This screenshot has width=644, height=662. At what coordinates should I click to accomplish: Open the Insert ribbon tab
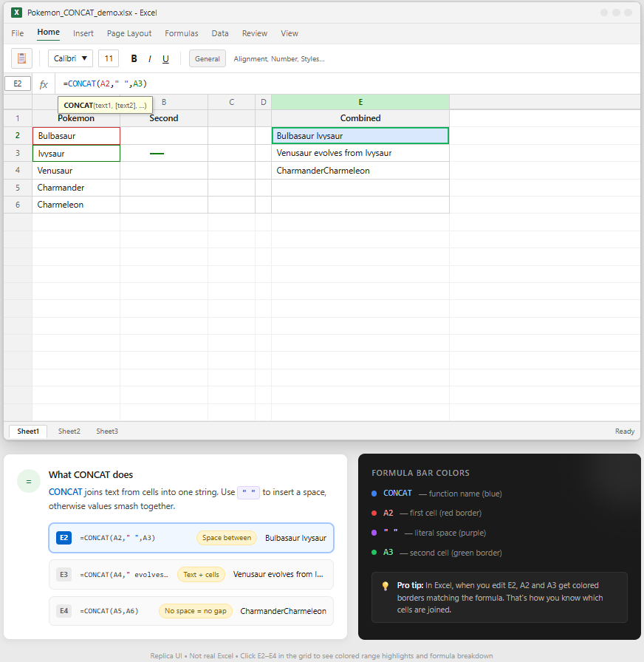(83, 33)
